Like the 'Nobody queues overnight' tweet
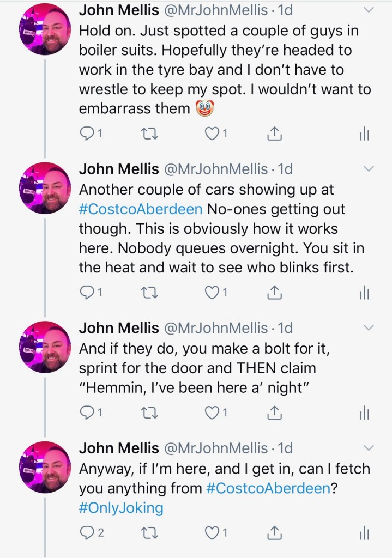392x558 pixels. tap(212, 293)
